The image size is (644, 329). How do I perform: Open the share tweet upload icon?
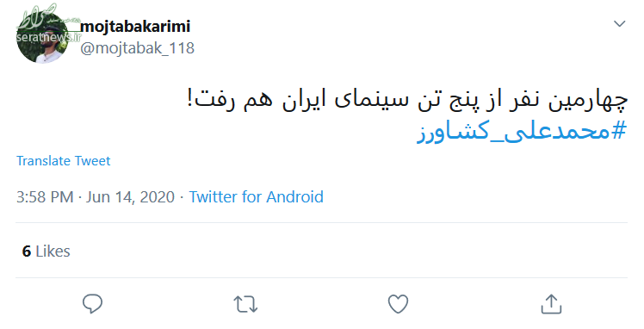[551, 304]
